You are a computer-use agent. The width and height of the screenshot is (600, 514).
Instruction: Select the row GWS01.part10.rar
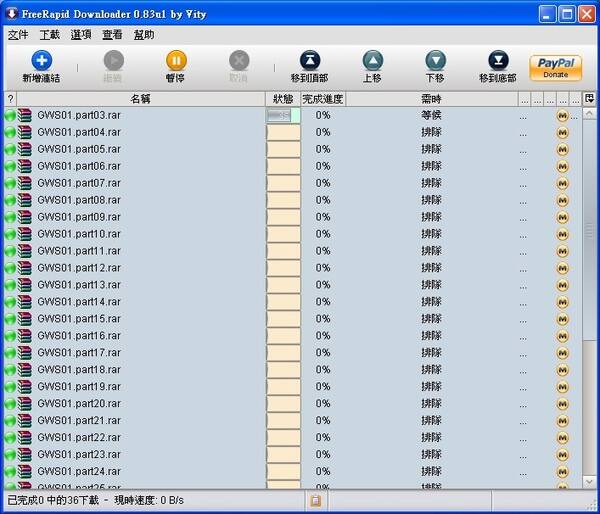[x=293, y=234]
